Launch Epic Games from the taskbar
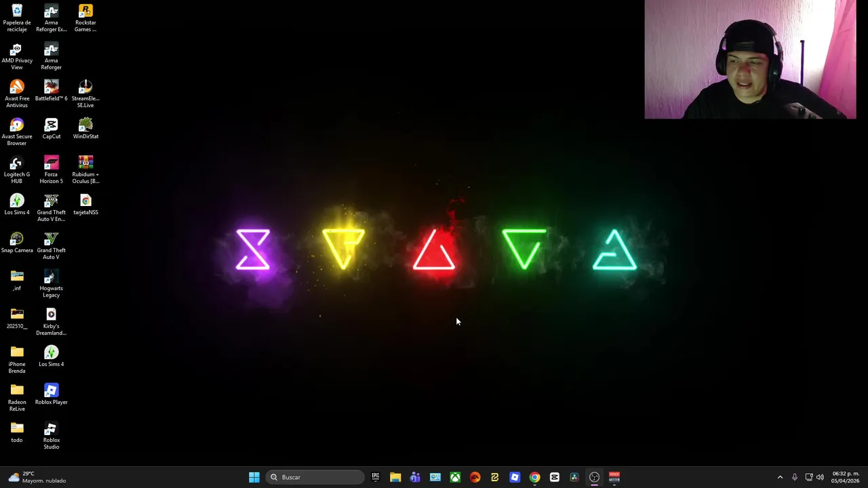This screenshot has height=488, width=868. pyautogui.click(x=376, y=477)
